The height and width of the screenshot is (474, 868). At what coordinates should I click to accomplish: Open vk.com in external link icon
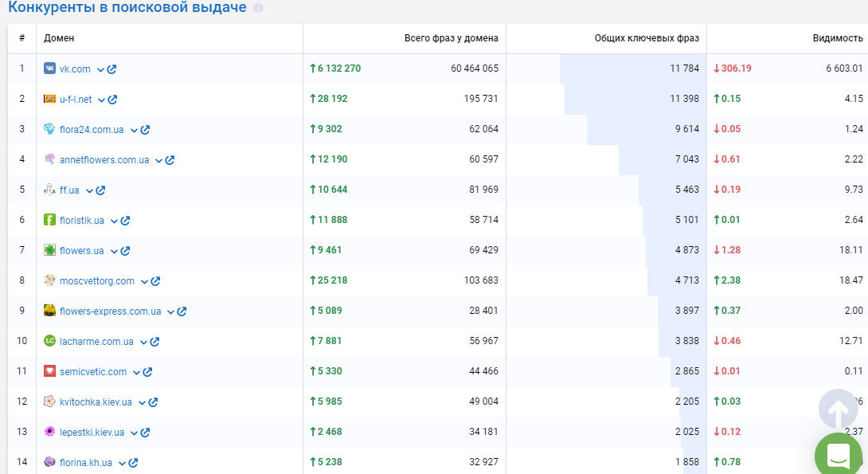click(111, 69)
